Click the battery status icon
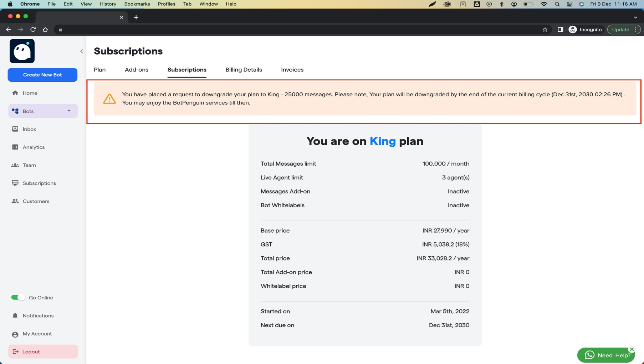The height and width of the screenshot is (364, 644). pos(528,4)
